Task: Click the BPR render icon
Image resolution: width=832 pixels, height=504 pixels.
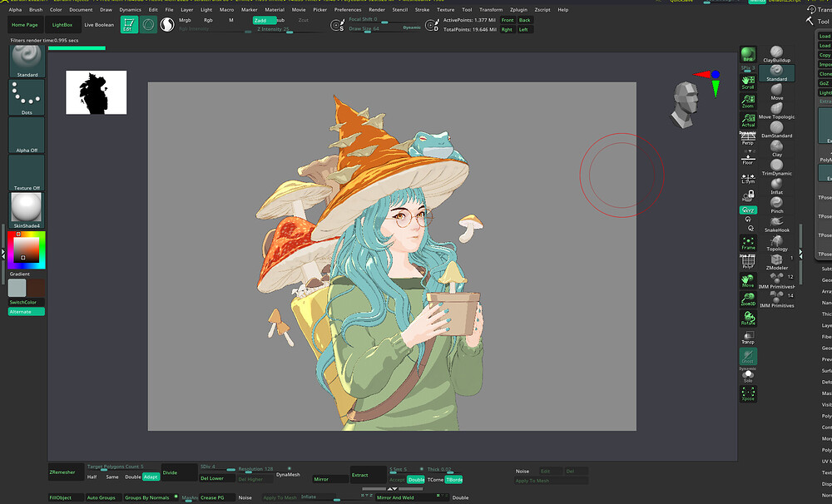Action: [x=748, y=54]
